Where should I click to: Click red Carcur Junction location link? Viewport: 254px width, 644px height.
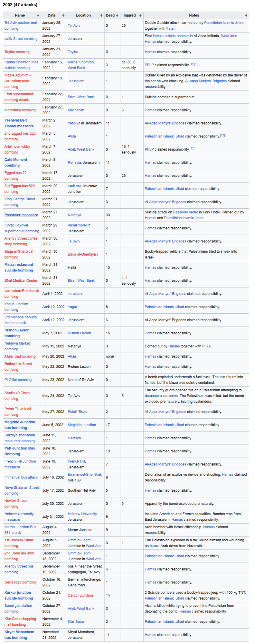coord(80,595)
